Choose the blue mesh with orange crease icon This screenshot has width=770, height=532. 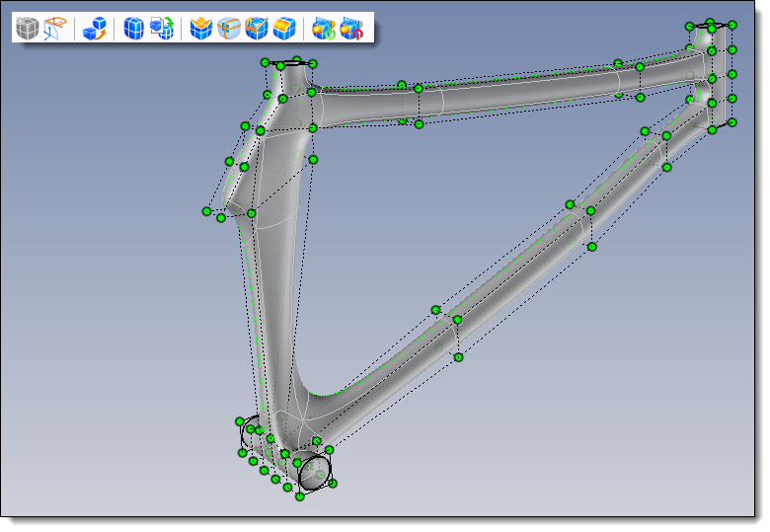(x=200, y=28)
